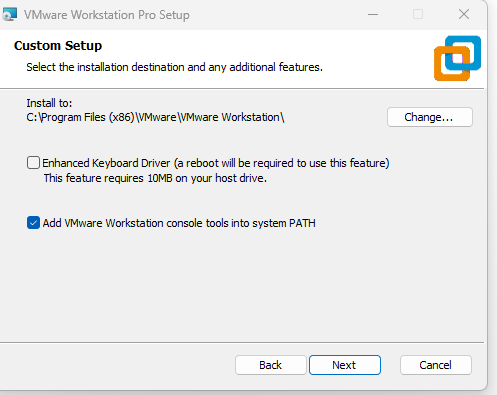Click the Enhanced Keyboard Driver label text

tap(216, 163)
